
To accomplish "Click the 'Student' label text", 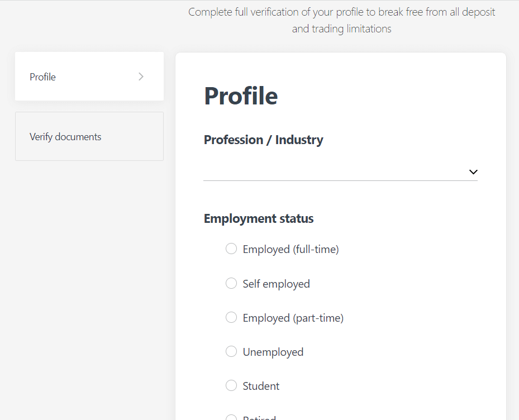I will point(261,386).
